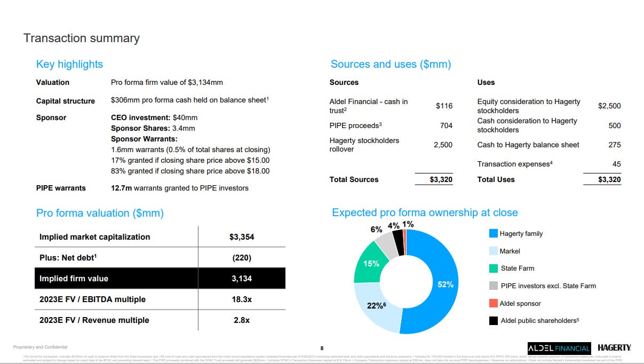Select the blue Hagerty family legend swatch

point(494,233)
